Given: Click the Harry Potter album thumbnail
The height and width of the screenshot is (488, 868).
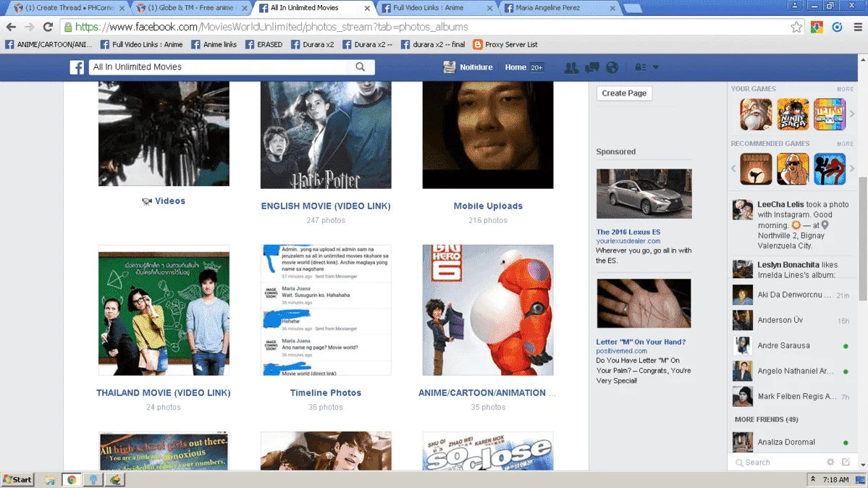Looking at the screenshot, I should coord(326,135).
